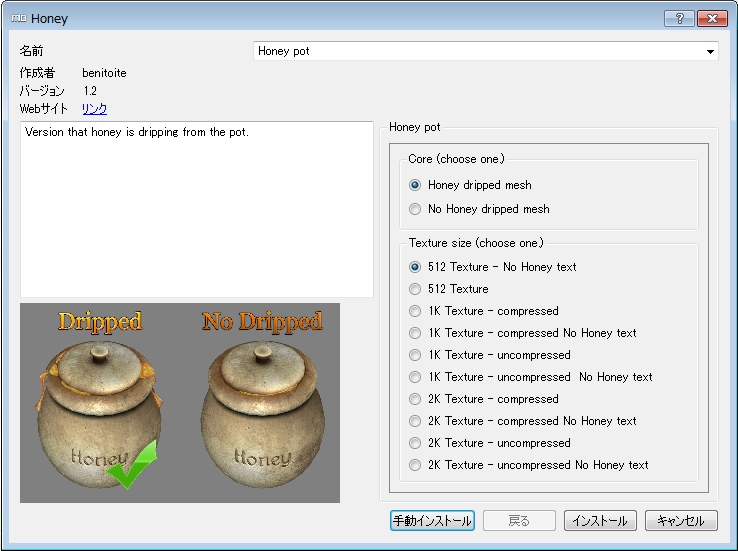Viewport: 738px width, 551px height.
Task: Click the 手動インストール button
Action: click(x=432, y=521)
